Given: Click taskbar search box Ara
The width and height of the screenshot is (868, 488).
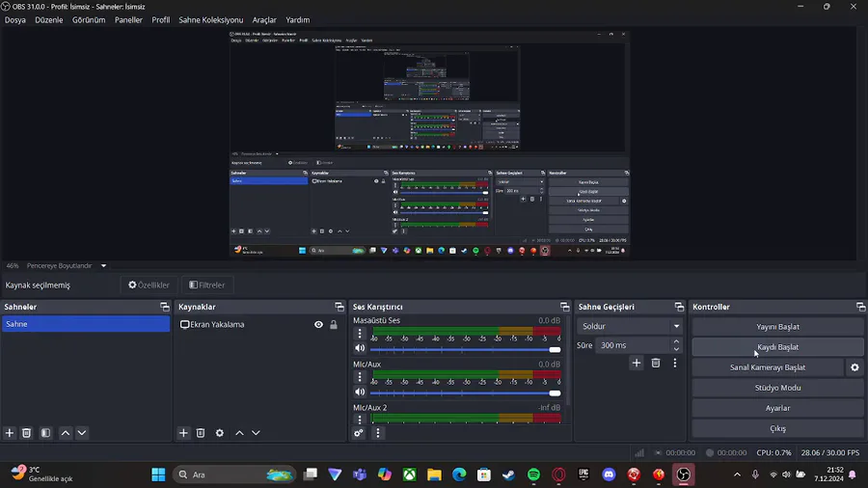Looking at the screenshot, I should [x=234, y=474].
